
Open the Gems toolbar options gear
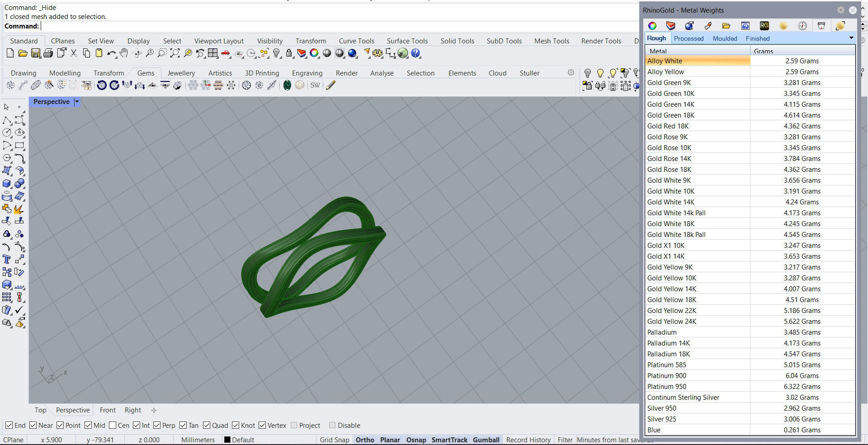[x=571, y=72]
